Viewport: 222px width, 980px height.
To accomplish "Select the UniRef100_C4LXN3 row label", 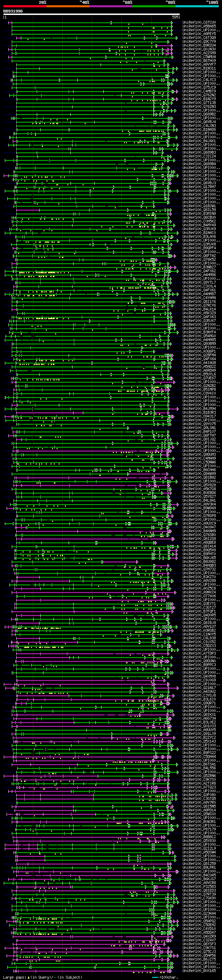I will [199, 125].
